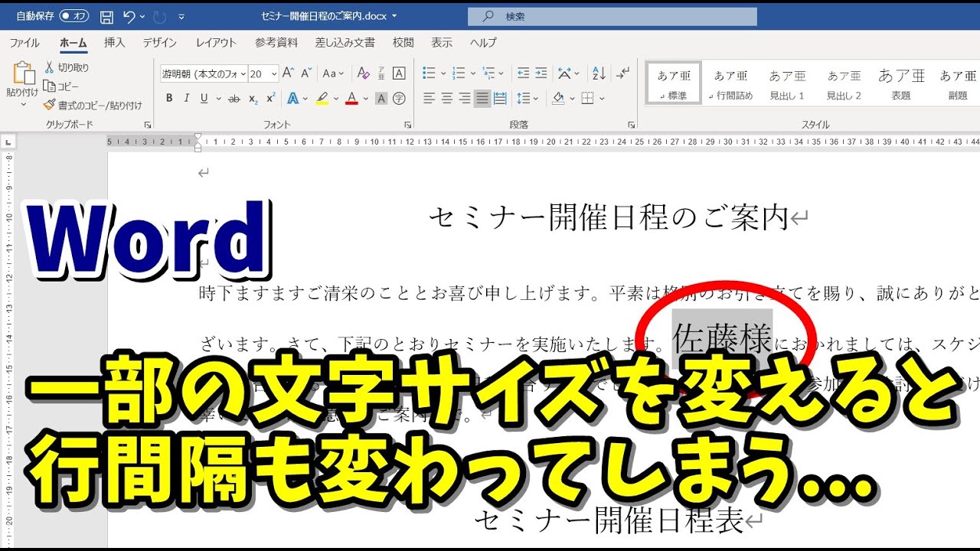Open the borders dropdown arrow
Viewport: 980px width, 551px height.
pos(602,98)
